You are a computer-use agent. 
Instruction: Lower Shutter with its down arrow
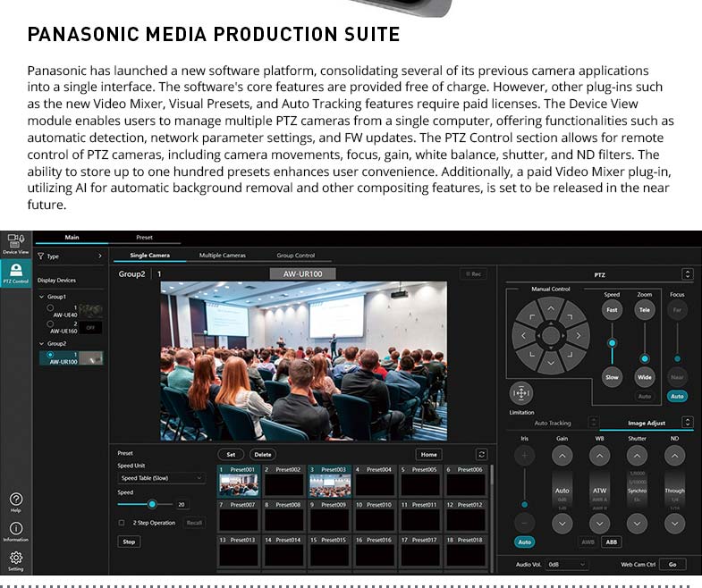637,523
